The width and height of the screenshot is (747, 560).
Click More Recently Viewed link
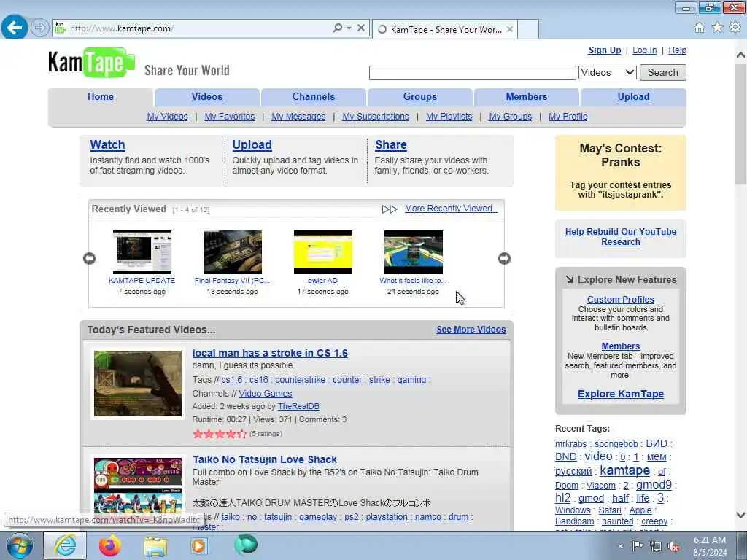click(451, 209)
